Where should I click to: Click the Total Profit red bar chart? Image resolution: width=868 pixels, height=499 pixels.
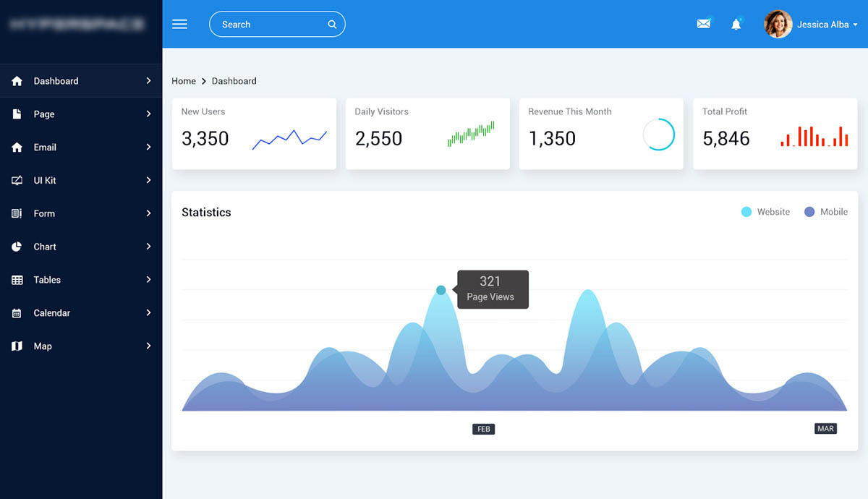click(x=814, y=137)
